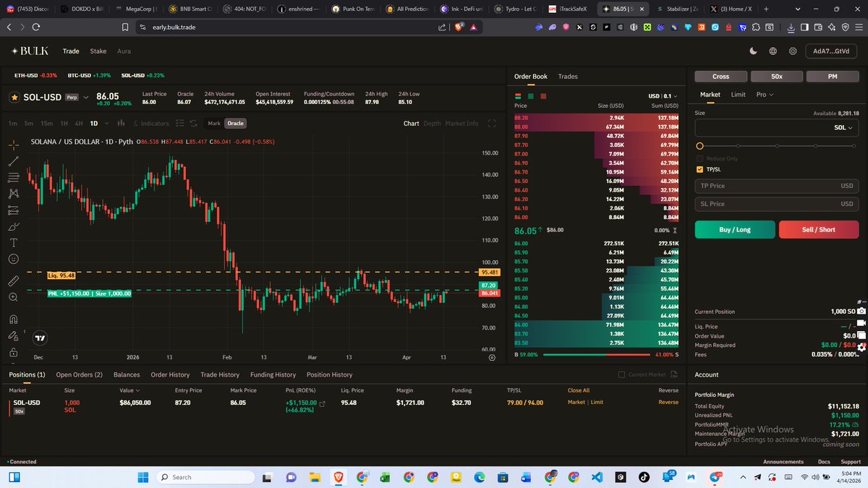Image resolution: width=868 pixels, height=488 pixels.
Task: Switch to the Trades tab
Action: [568, 77]
